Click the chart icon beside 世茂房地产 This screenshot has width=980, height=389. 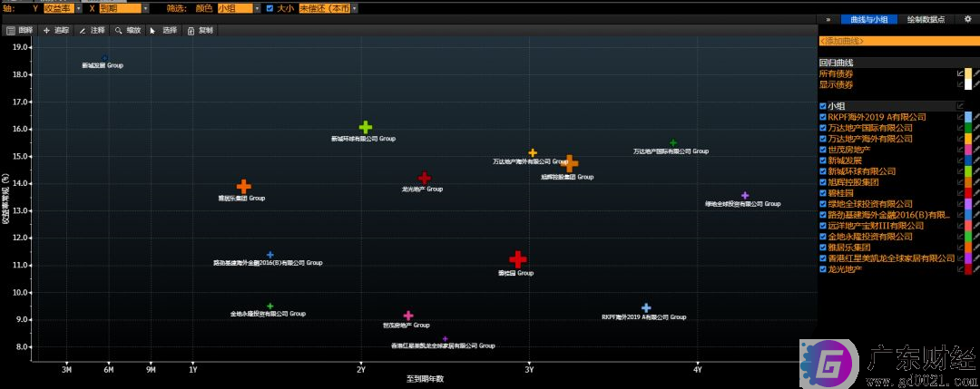(960, 150)
